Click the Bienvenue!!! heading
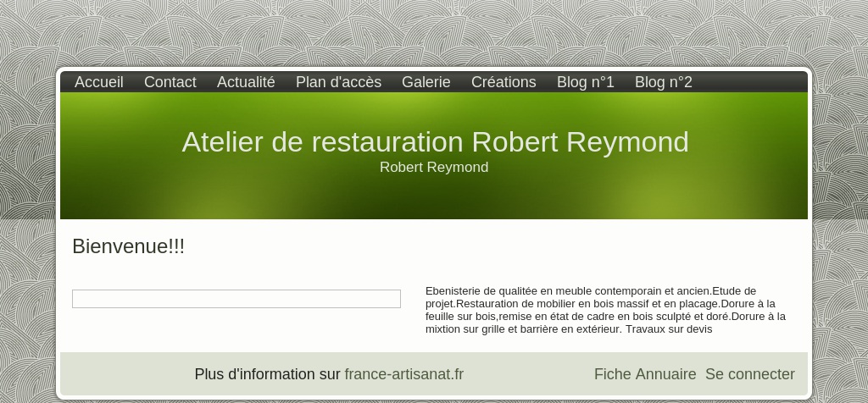 [x=128, y=246]
